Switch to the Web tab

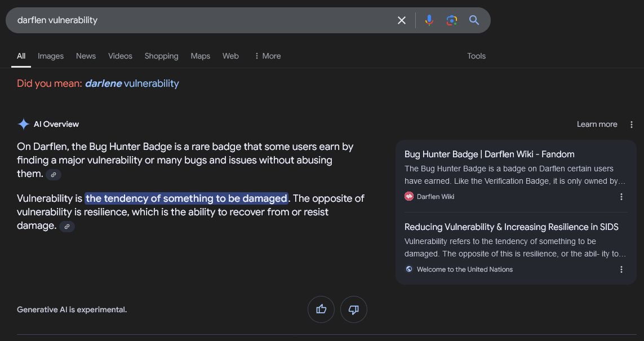(x=230, y=56)
